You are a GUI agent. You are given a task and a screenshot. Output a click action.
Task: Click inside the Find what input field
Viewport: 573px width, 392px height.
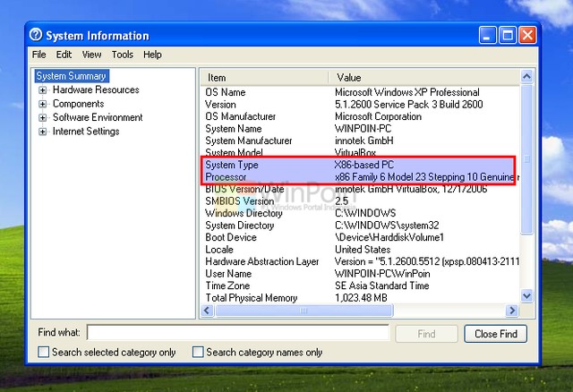click(238, 333)
